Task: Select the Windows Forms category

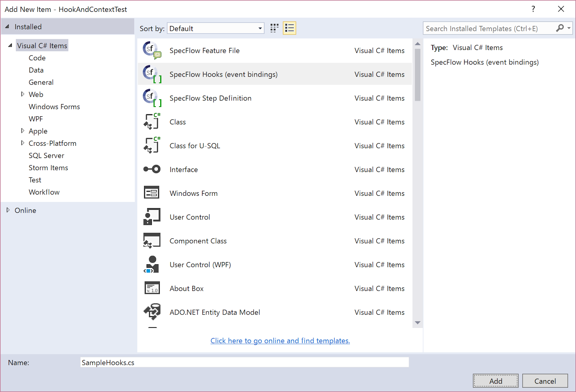Action: (x=54, y=107)
